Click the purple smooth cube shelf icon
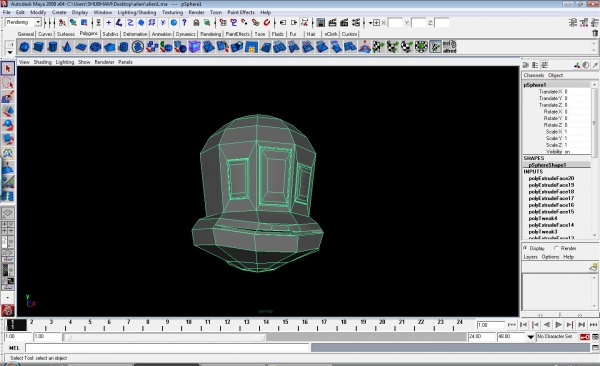Screen dimensions: 600x366 tap(194, 47)
